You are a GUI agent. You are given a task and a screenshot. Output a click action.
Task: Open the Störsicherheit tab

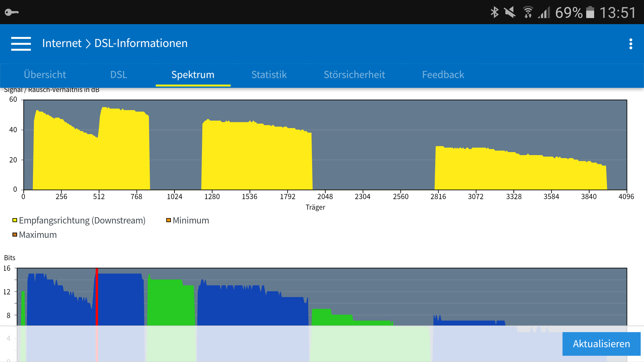(x=354, y=75)
